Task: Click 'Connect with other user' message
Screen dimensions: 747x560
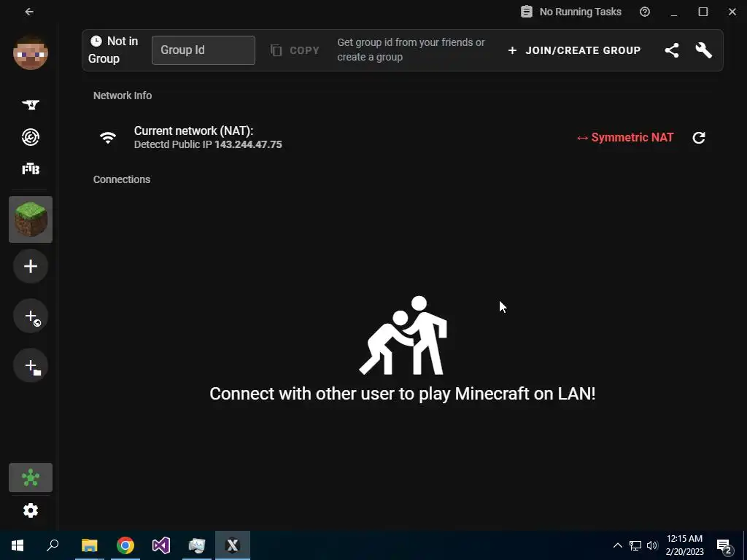Action: coord(403,393)
